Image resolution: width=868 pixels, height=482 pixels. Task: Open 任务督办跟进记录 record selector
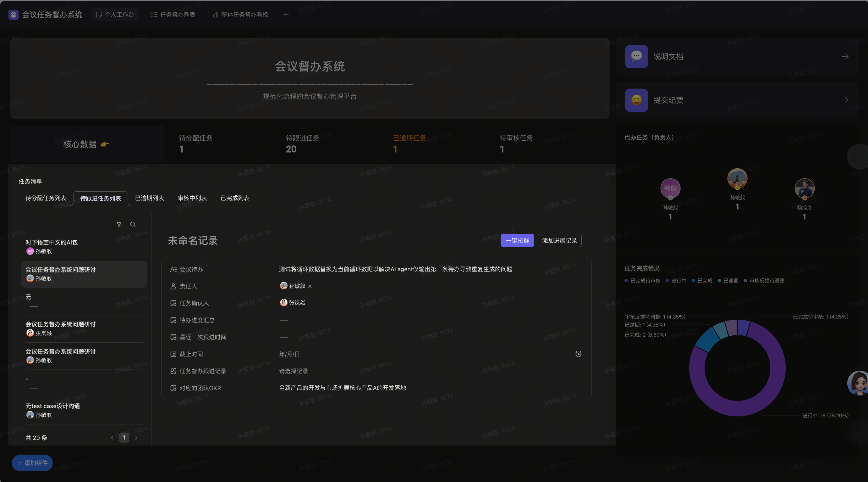[x=294, y=371]
